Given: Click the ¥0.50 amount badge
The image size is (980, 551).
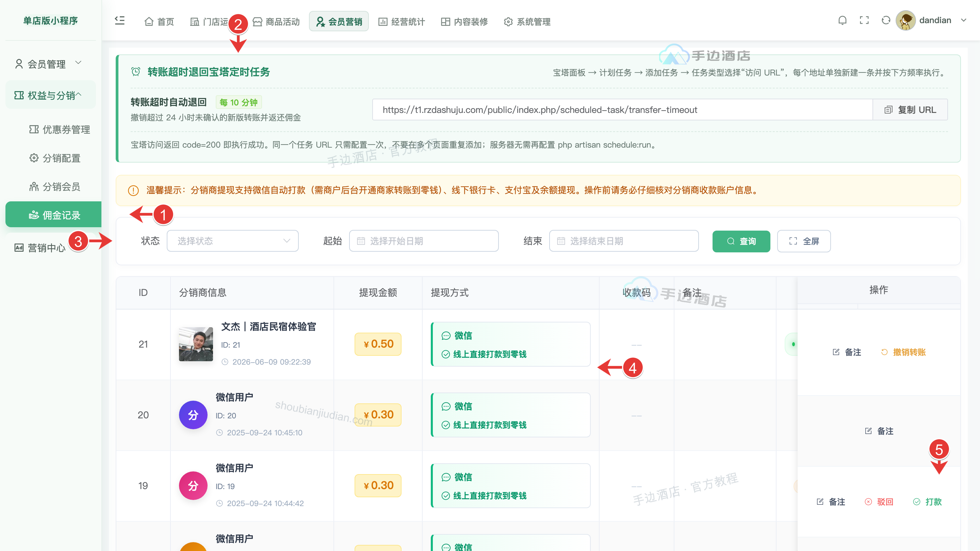Looking at the screenshot, I should click(x=378, y=344).
